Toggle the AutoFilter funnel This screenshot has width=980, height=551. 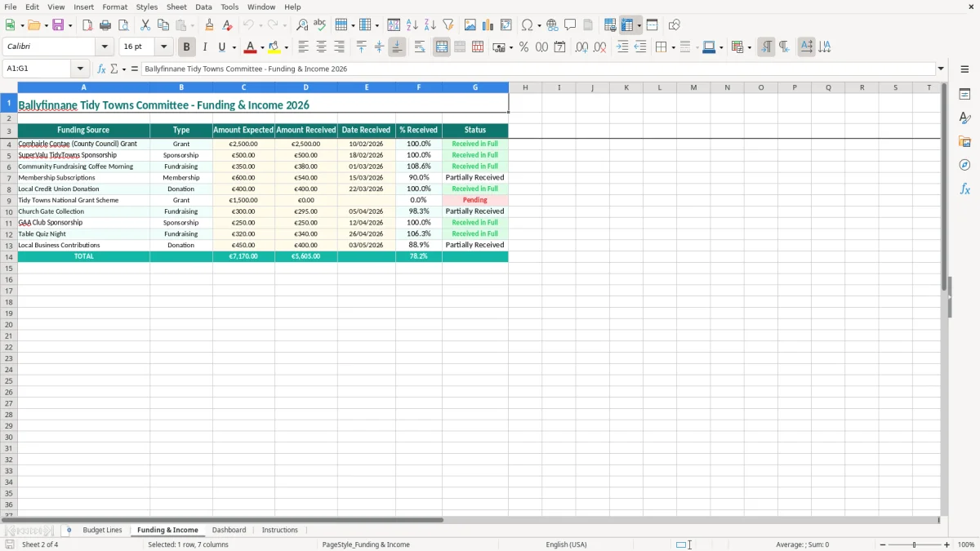(x=448, y=25)
